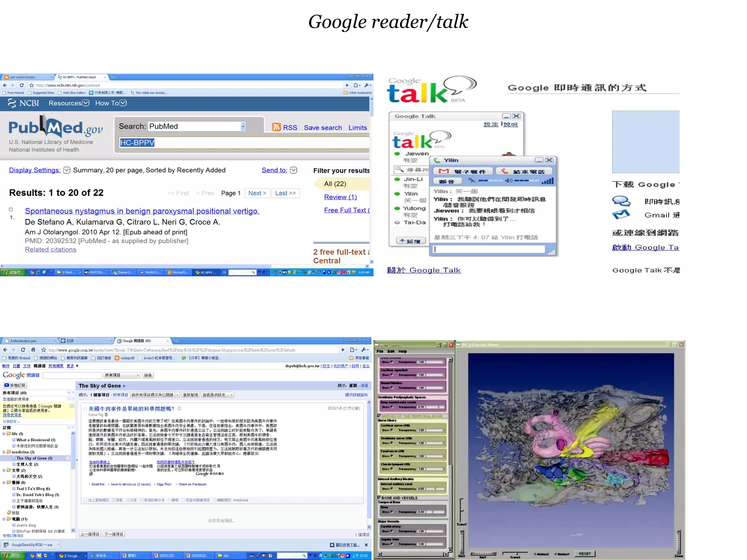747x560 pixels.
Task: Switch to 記錄 history tab
Action: tap(86, 341)
